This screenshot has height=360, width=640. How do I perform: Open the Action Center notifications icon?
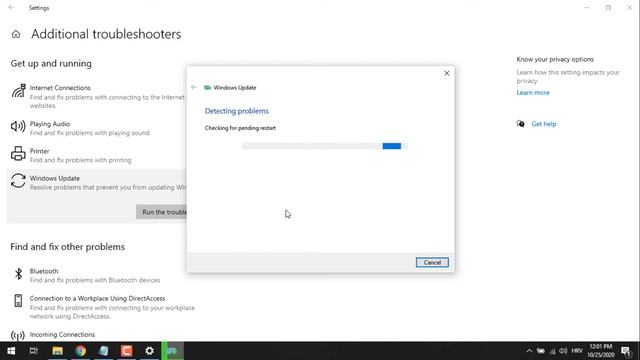click(x=626, y=351)
